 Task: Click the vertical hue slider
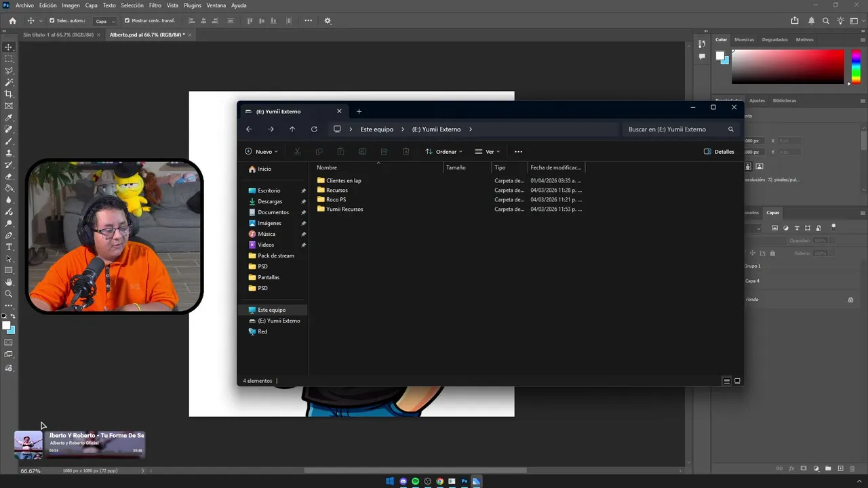point(856,66)
